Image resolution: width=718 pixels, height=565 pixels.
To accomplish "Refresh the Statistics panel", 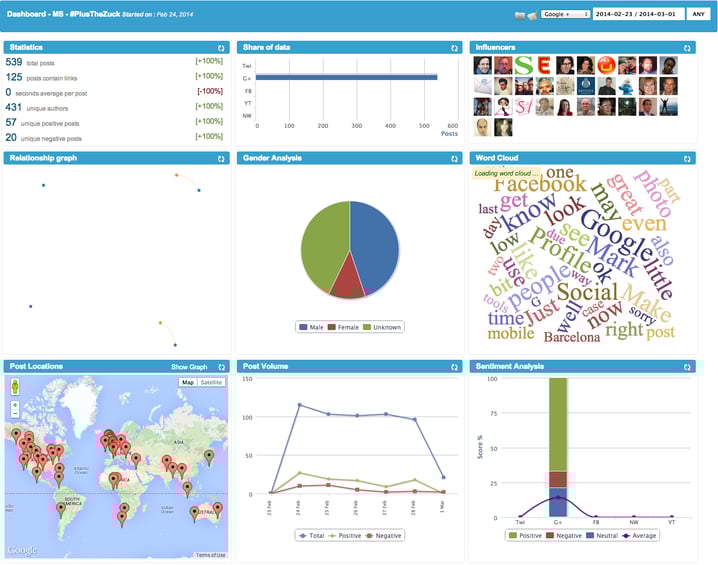I will pos(221,48).
